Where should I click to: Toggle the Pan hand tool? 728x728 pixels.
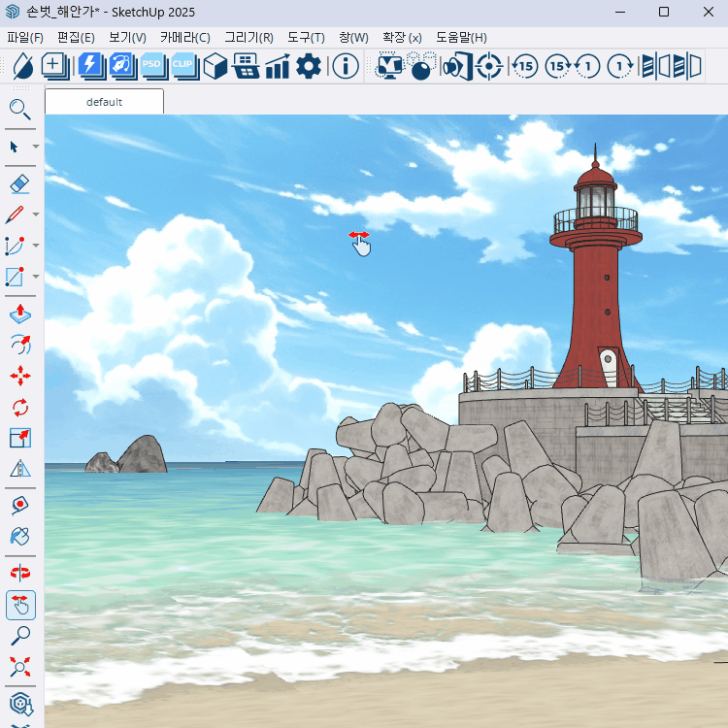click(x=20, y=606)
